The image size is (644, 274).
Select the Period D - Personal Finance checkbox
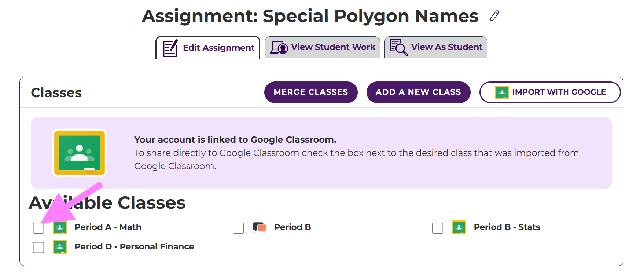tap(38, 248)
